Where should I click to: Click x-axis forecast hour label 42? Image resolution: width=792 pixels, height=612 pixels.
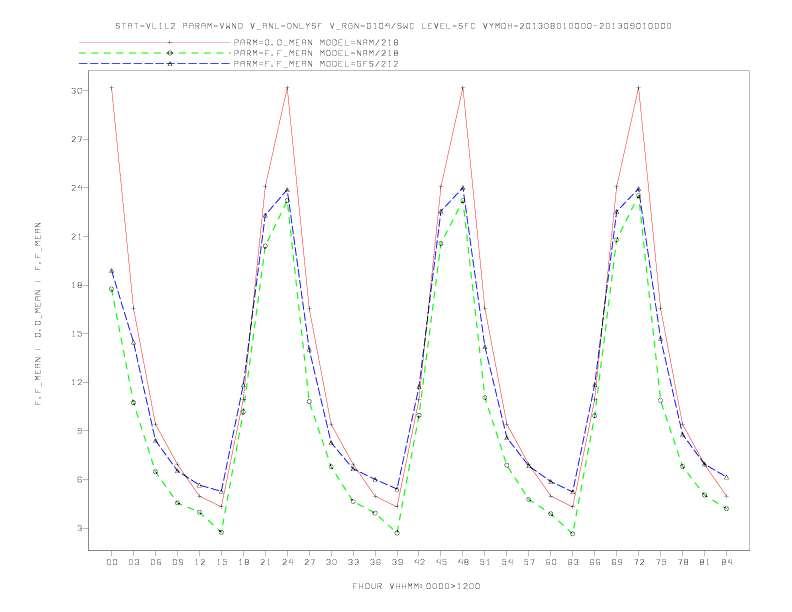click(419, 562)
